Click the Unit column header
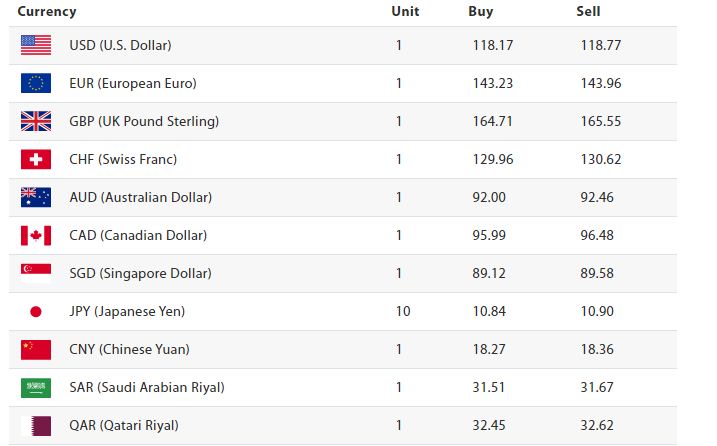This screenshot has width=717, height=446. tap(405, 12)
